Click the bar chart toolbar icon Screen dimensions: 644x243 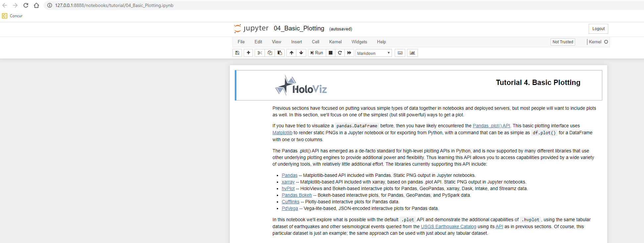tap(412, 53)
